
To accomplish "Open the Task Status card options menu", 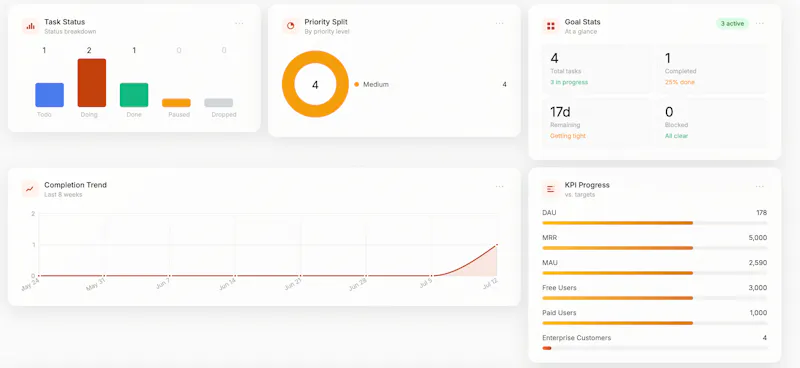I will [x=239, y=23].
